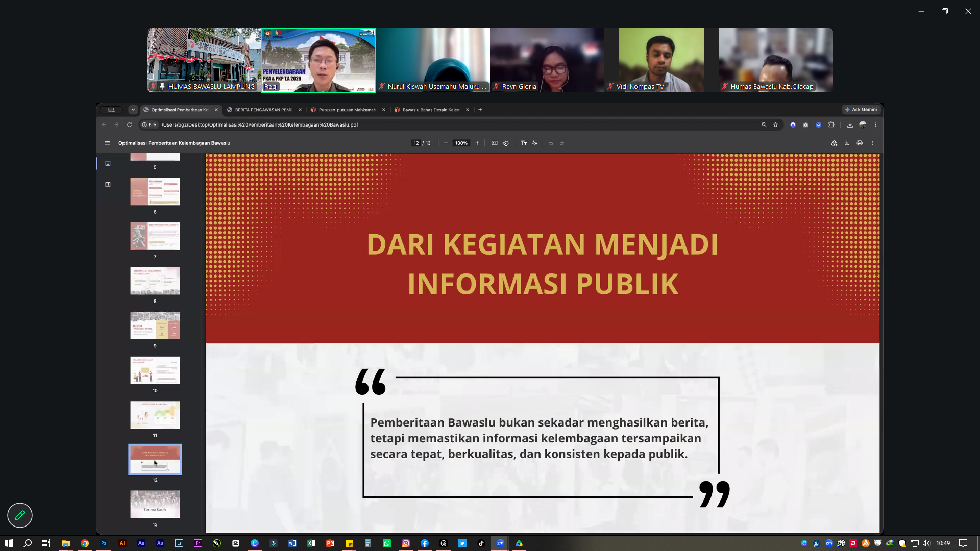The width and height of the screenshot is (980, 551).
Task: Click the fit to page icon
Action: click(495, 143)
